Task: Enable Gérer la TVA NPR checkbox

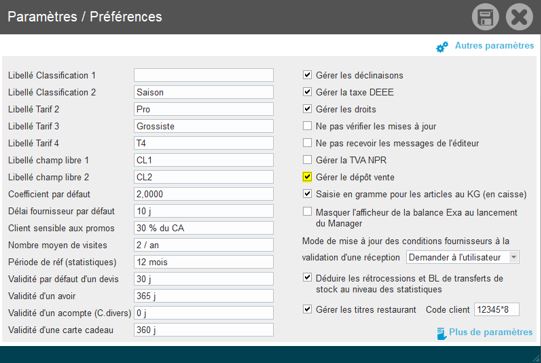Action: (307, 160)
